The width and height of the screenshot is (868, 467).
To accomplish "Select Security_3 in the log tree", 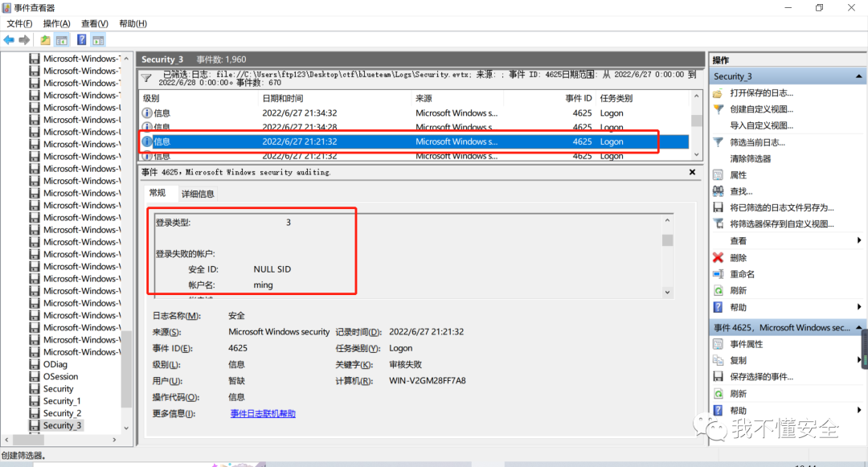I will pos(62,425).
